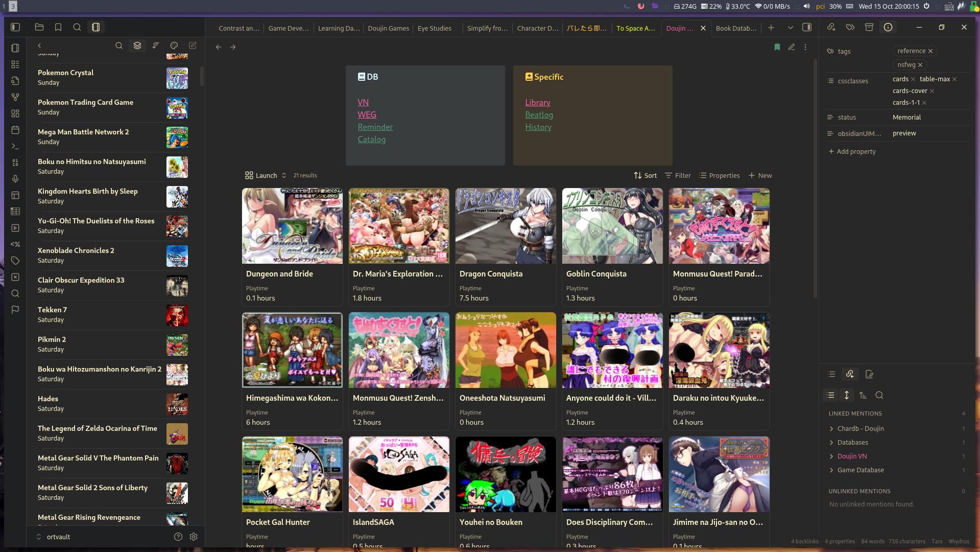Remove the table-max cssclass
980x552 pixels.
click(954, 79)
